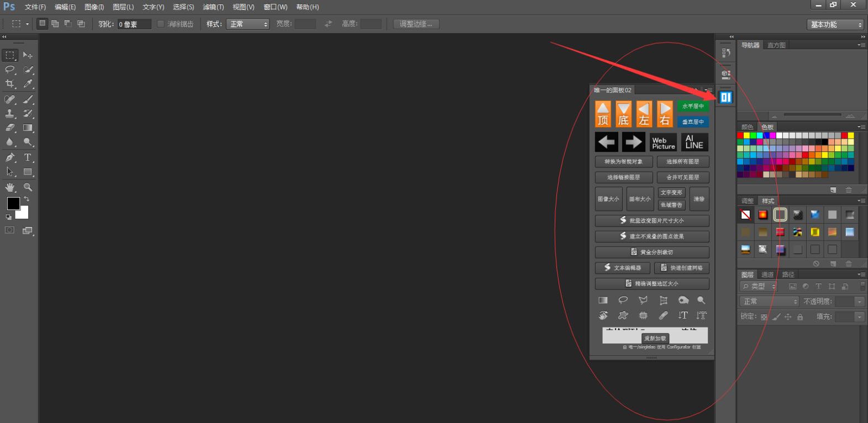The height and width of the screenshot is (423, 868).
Task: Toggle lock image pixels brush icon
Action: point(776,317)
